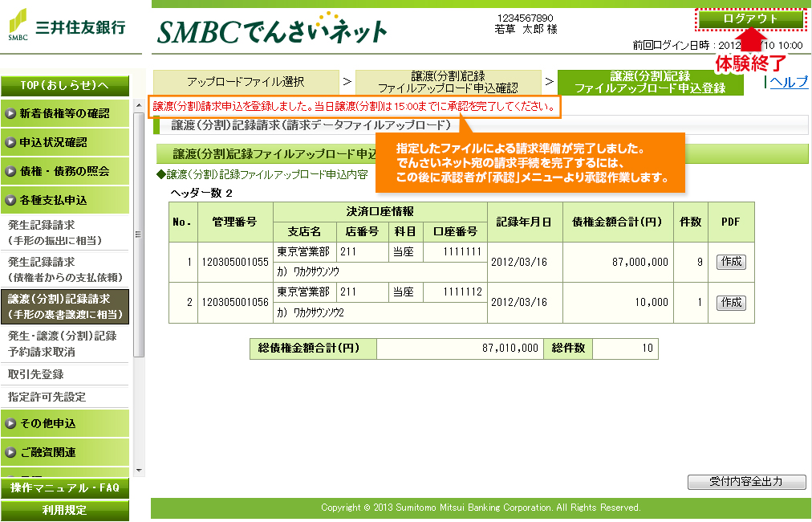
Task: Create PDF for 管理番号 120305001055
Action: click(x=731, y=262)
